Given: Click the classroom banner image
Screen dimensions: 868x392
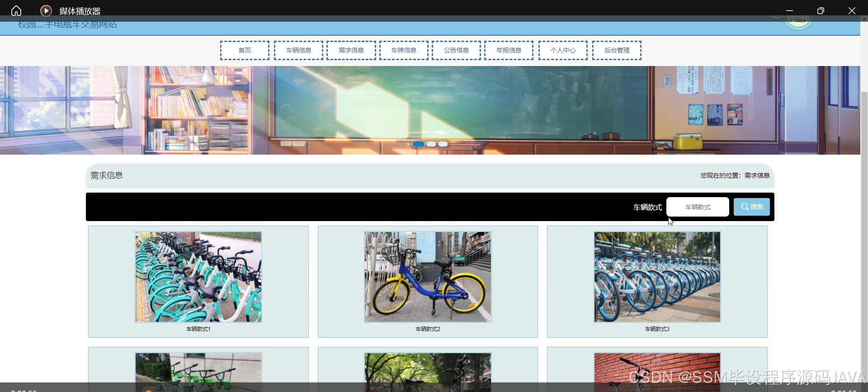Looking at the screenshot, I should (x=430, y=110).
